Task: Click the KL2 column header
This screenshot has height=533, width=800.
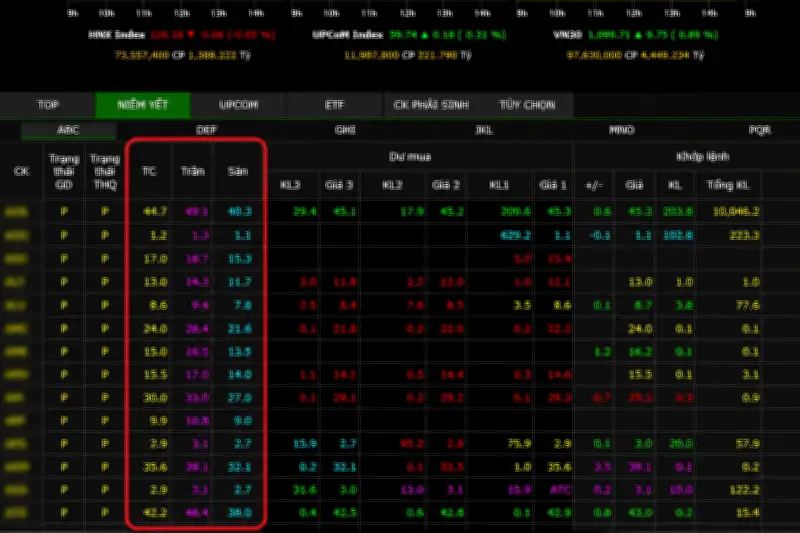Action: (392, 185)
